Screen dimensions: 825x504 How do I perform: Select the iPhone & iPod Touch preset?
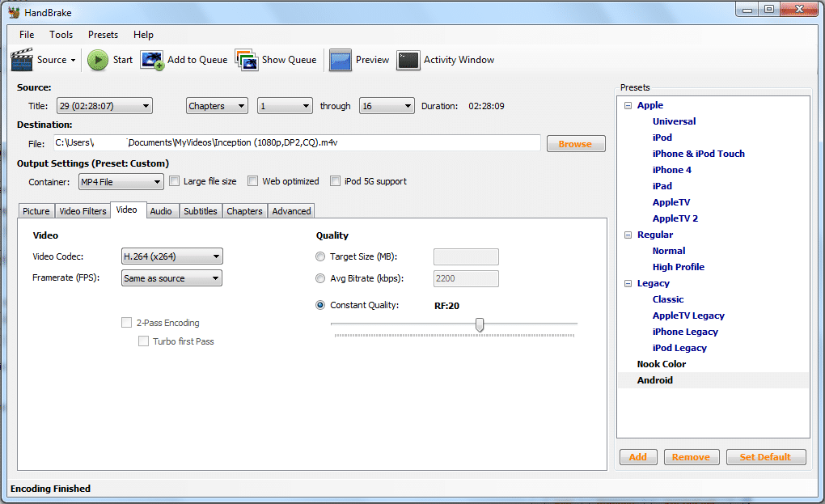pyautogui.click(x=699, y=154)
